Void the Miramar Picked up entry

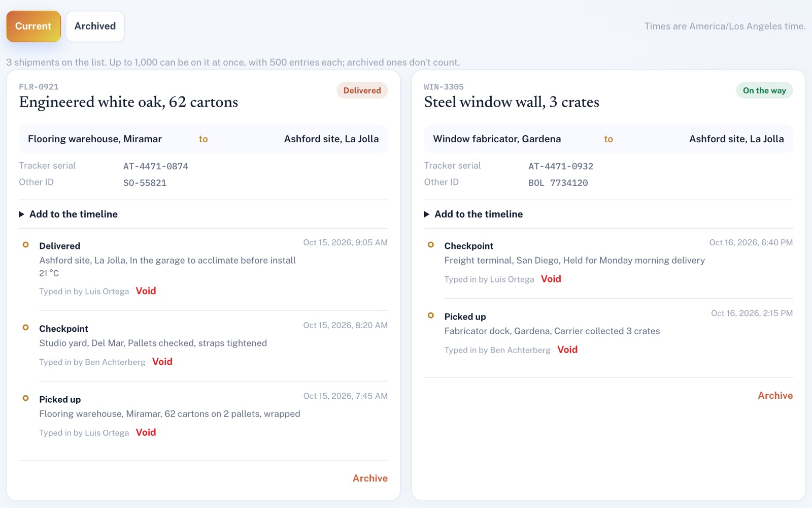click(146, 432)
